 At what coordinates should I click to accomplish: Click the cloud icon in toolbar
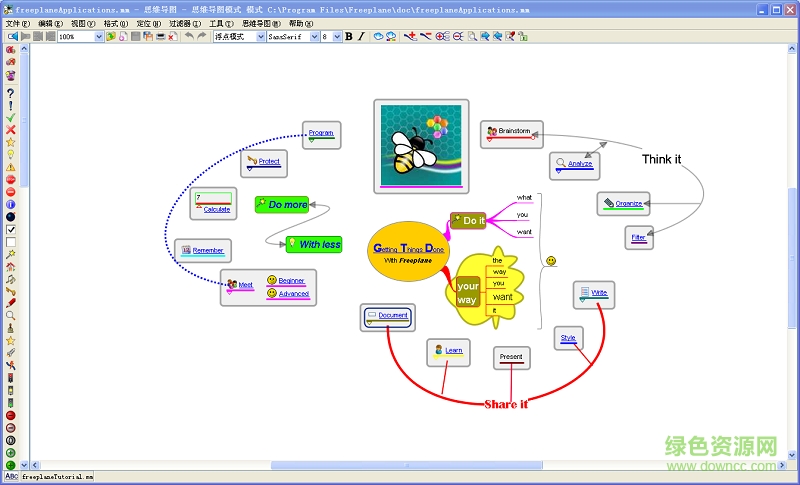coord(378,36)
